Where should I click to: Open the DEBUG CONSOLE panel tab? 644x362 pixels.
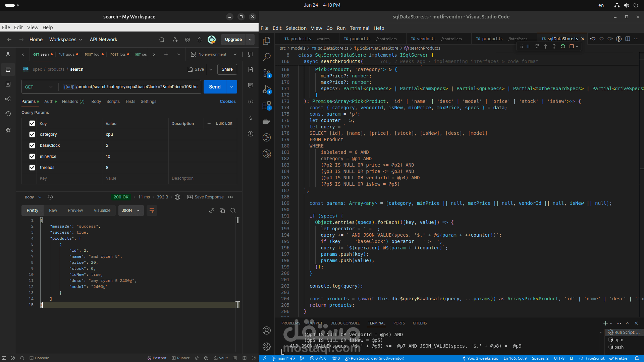point(345,323)
